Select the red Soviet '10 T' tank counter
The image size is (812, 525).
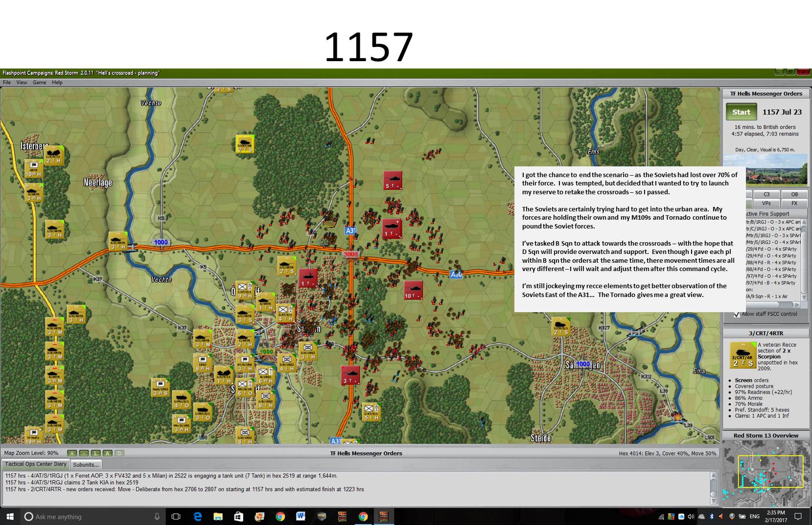tap(413, 290)
